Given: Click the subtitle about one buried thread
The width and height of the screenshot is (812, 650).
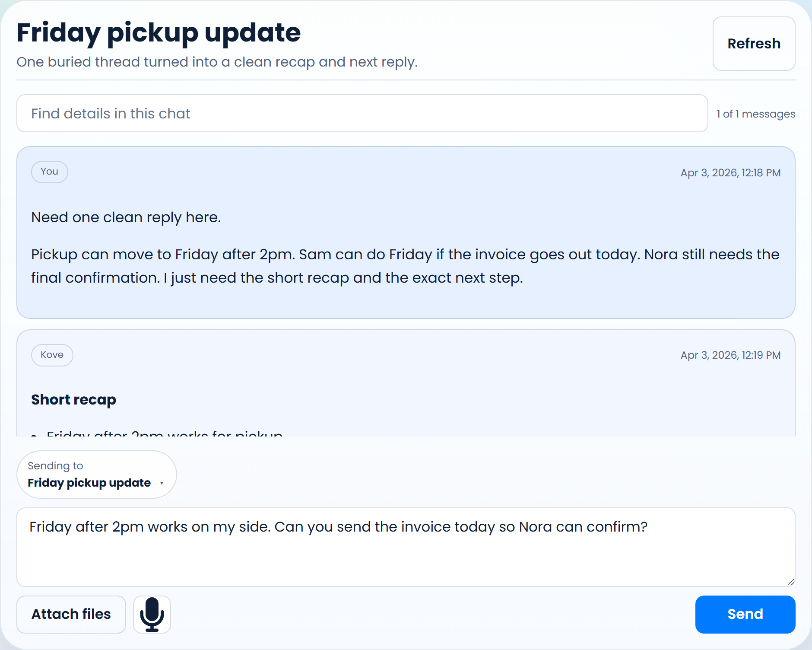Looking at the screenshot, I should pyautogui.click(x=217, y=62).
